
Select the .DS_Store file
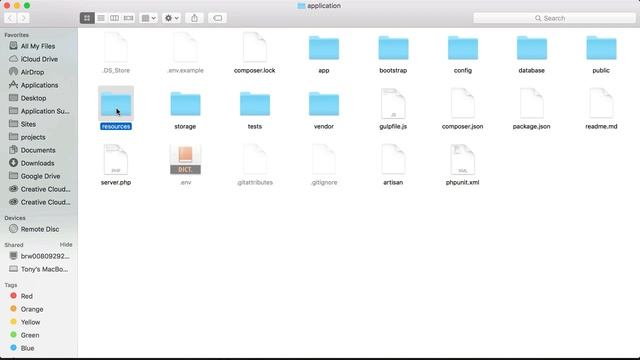[x=116, y=53]
